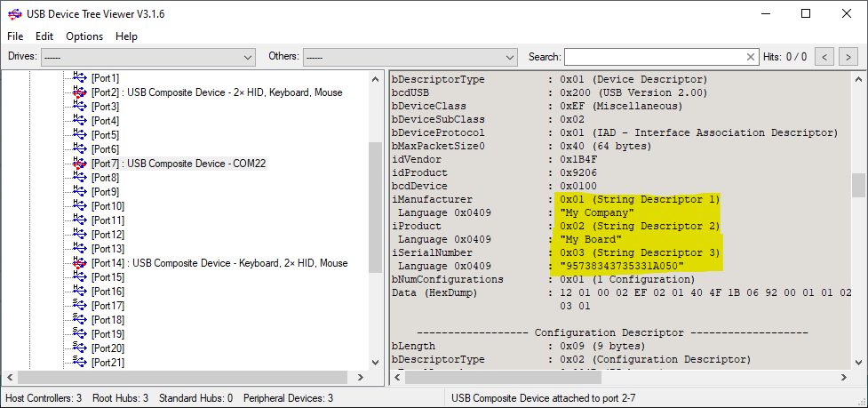Image resolution: width=868 pixels, height=408 pixels.
Task: Click the tree pane down scroll arrow
Action: [x=375, y=363]
